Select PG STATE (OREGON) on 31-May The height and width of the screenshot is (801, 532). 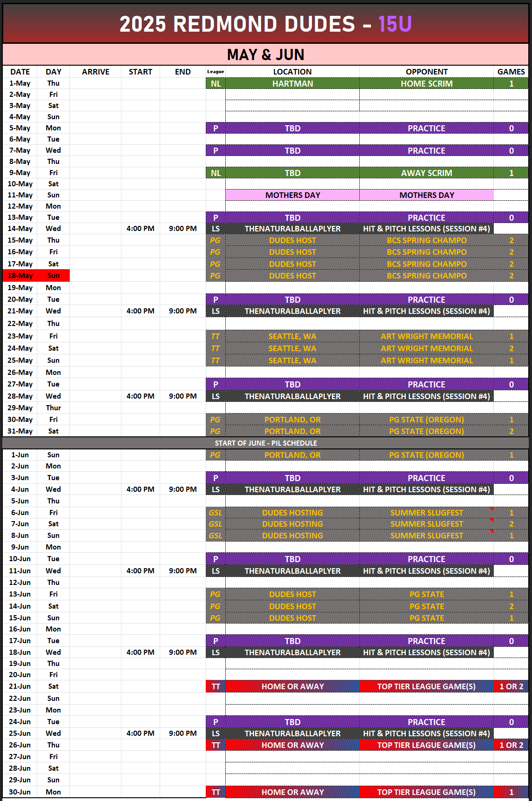tap(426, 431)
